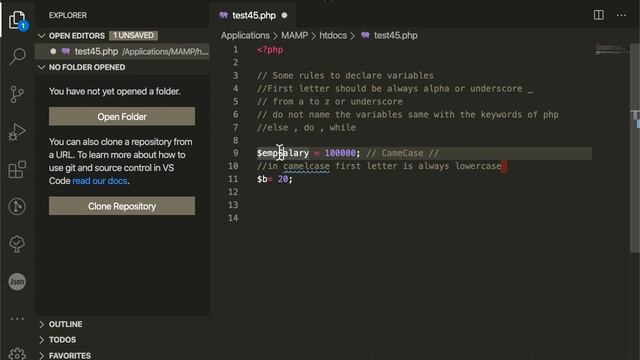This screenshot has height=360, width=640.
Task: Click the unsaved dot in Open Editors row
Action: (53, 51)
